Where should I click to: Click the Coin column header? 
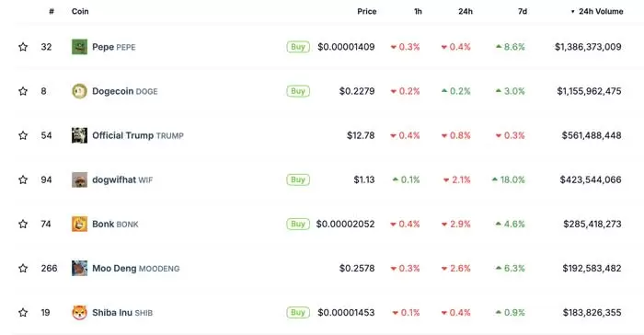[80, 12]
